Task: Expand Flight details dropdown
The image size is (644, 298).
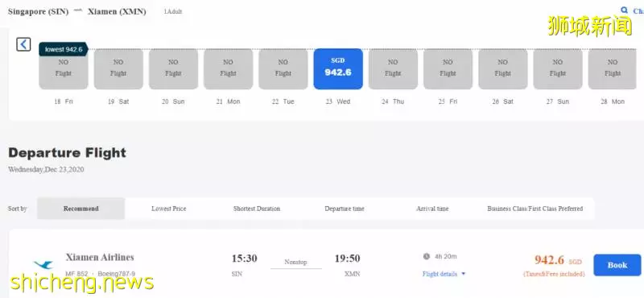Action: (x=444, y=274)
